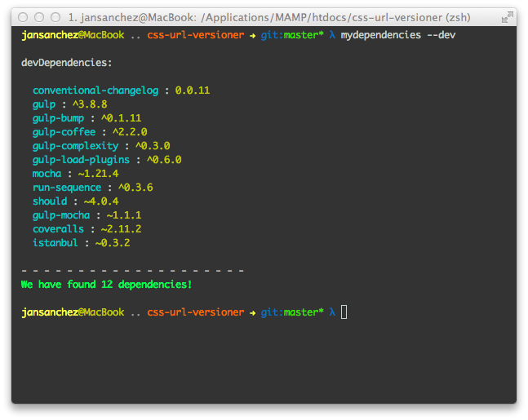Select the 'should' package name
Viewport: 528px width, 420px height.
(x=50, y=201)
